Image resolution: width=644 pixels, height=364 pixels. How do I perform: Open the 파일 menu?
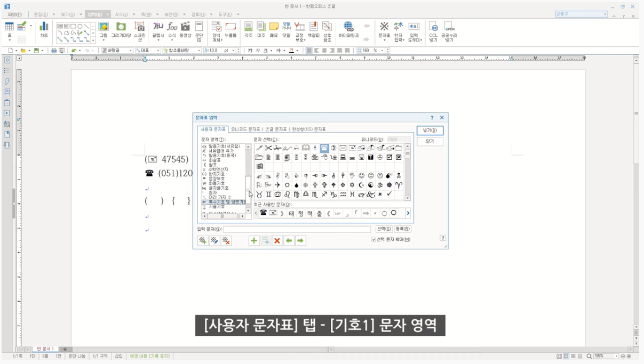pyautogui.click(x=14, y=14)
